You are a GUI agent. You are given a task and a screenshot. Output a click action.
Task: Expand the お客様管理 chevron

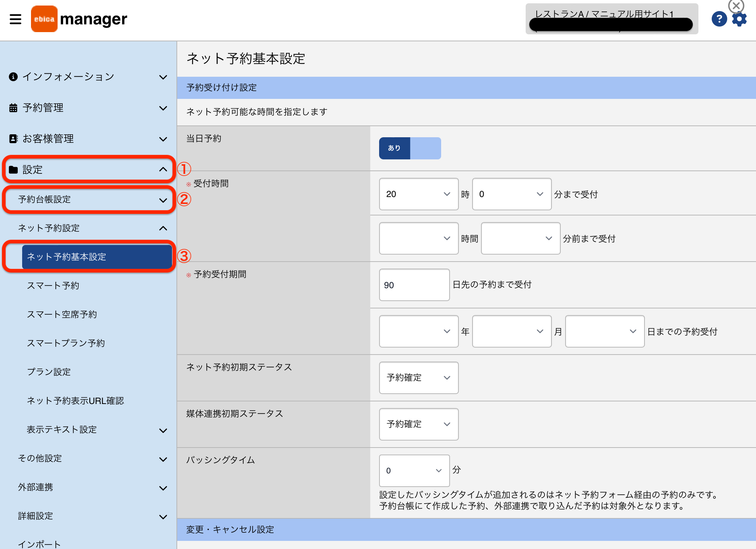coord(163,139)
